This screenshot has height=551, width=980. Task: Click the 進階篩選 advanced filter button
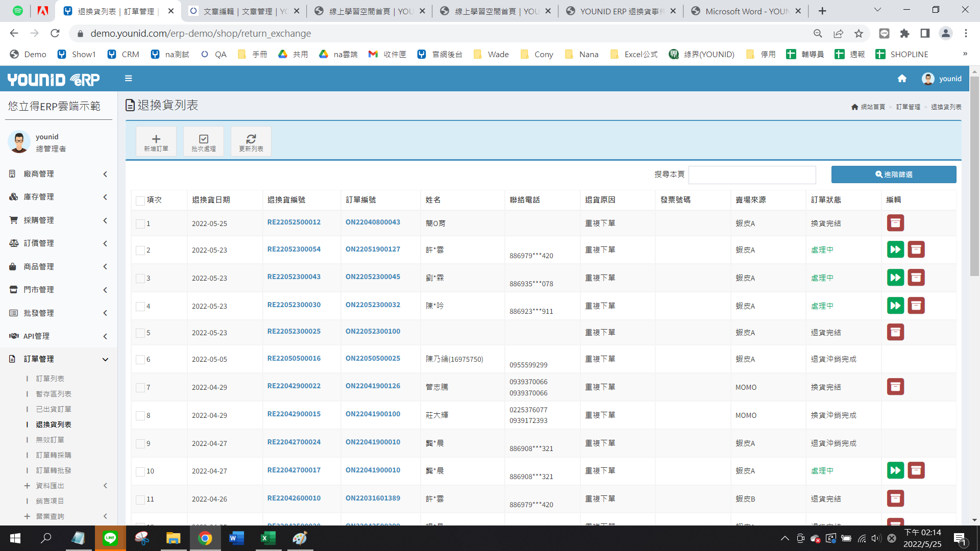click(893, 174)
